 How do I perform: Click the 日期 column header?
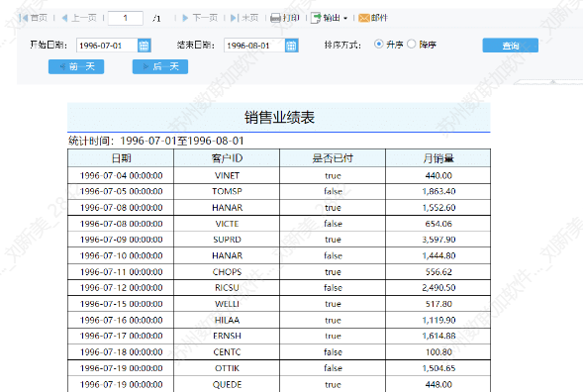click(121, 158)
